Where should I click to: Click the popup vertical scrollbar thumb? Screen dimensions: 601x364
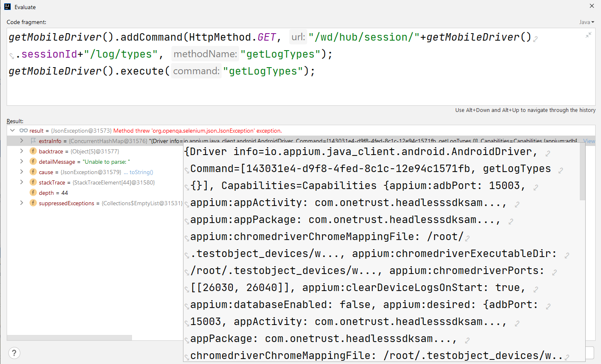coord(582,171)
